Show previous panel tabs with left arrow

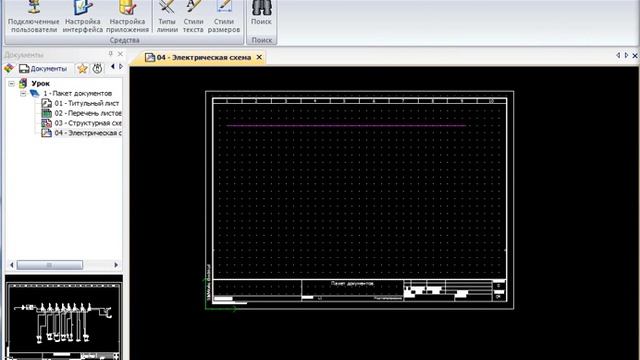tap(113, 67)
